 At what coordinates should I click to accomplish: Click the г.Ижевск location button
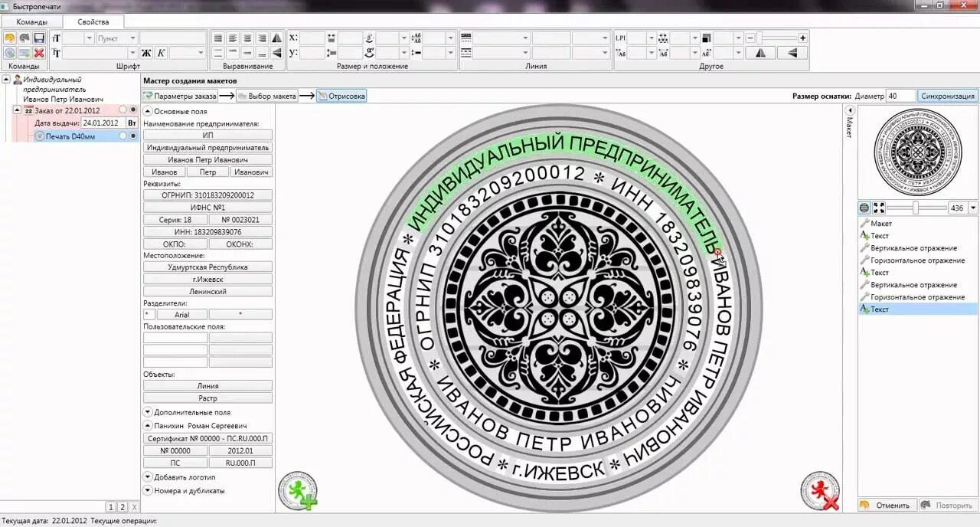pos(207,279)
